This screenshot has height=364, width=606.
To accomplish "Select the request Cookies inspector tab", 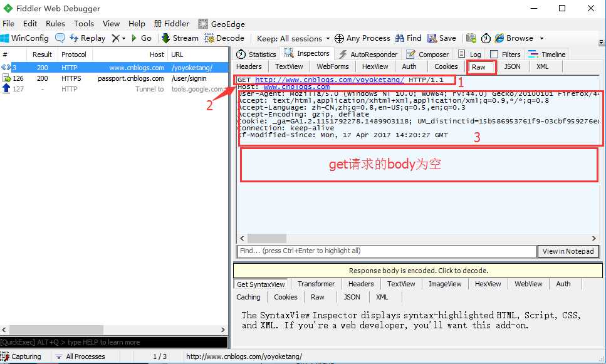I will click(446, 66).
